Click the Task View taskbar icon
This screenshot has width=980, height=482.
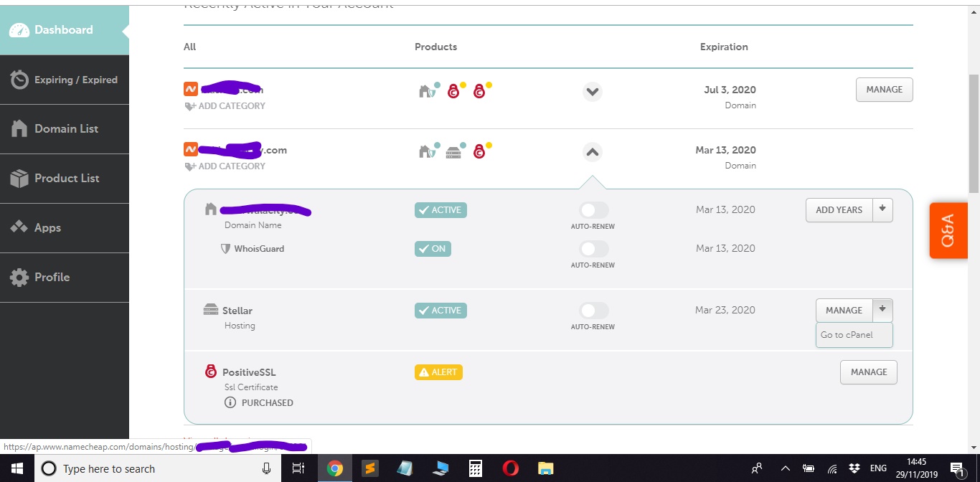(298, 468)
